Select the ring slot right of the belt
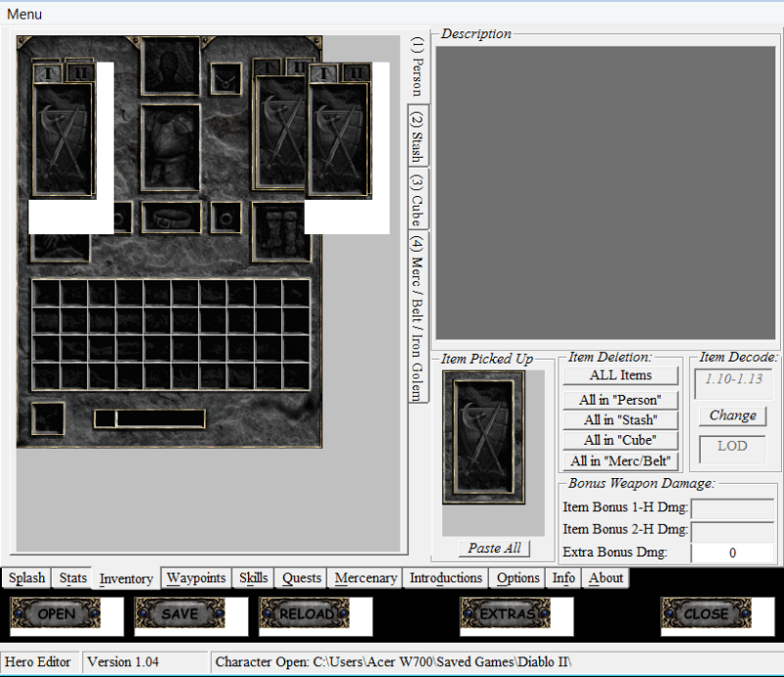784x677 pixels. [x=226, y=218]
